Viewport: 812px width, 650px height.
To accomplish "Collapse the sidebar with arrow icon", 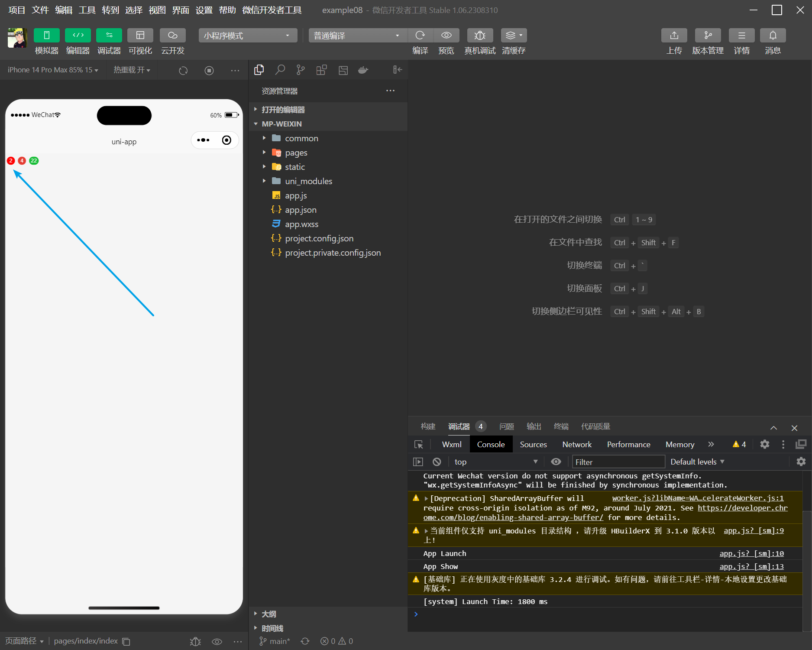I will pyautogui.click(x=398, y=70).
